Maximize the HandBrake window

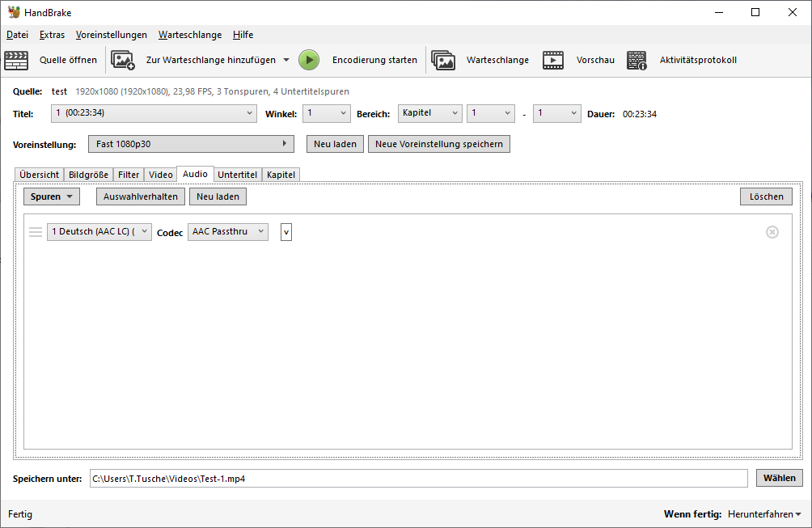(755, 12)
